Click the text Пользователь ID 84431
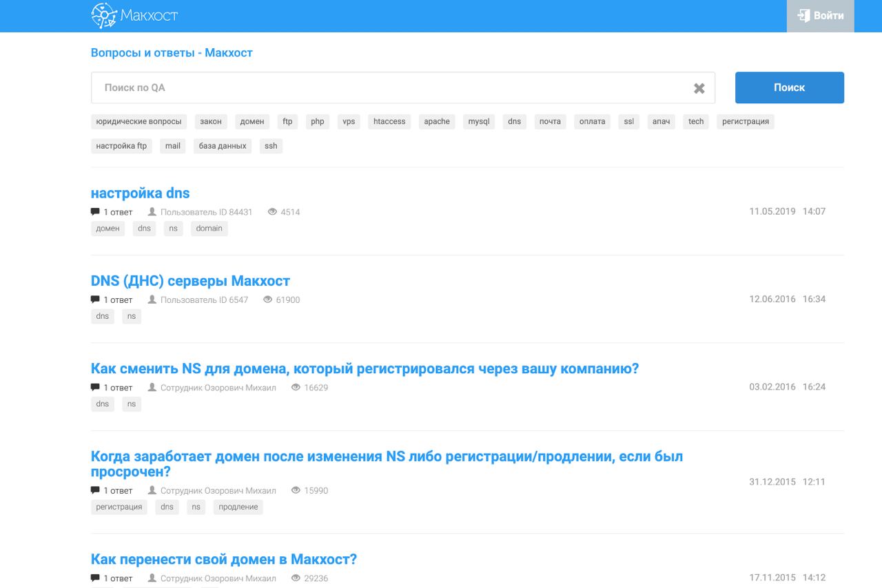882x588 pixels. [x=206, y=212]
